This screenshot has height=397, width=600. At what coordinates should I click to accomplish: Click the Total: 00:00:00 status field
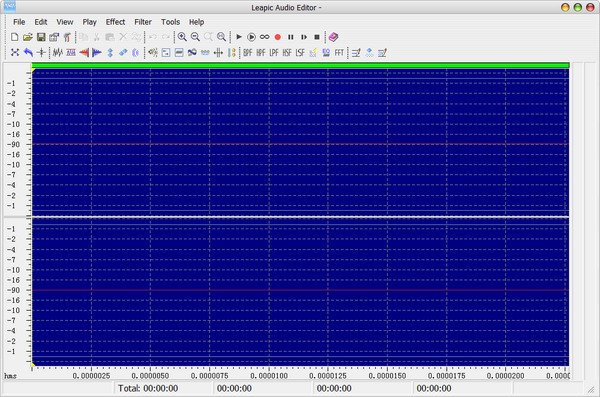coord(163,388)
